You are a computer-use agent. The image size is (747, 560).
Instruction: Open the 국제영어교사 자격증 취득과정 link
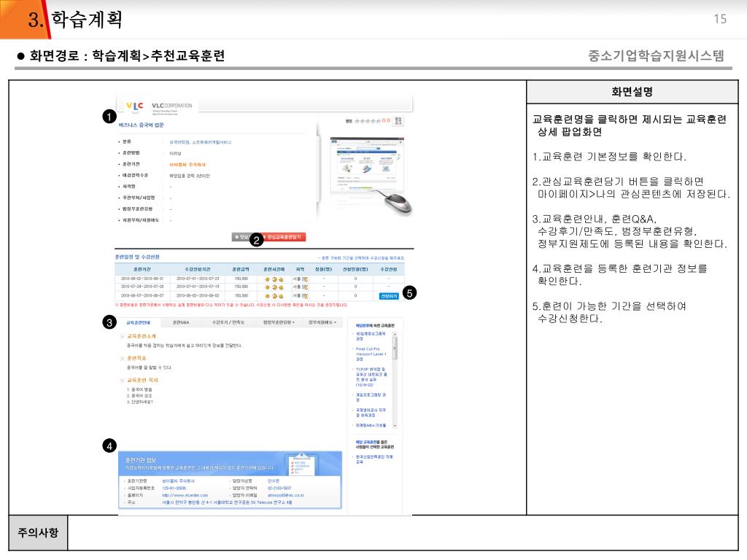pyautogui.click(x=371, y=413)
